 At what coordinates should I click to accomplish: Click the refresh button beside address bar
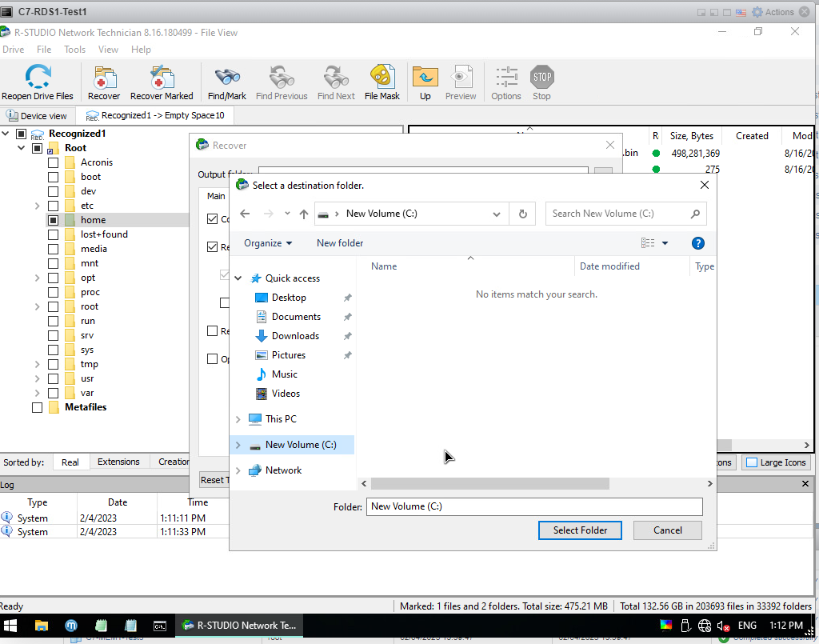click(x=523, y=214)
